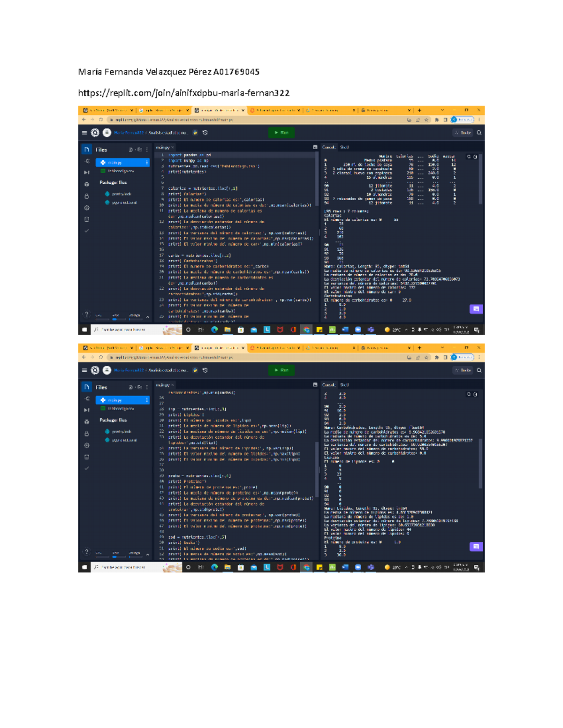Open the main.py row kebab menu in the upper screenshot

(147, 162)
